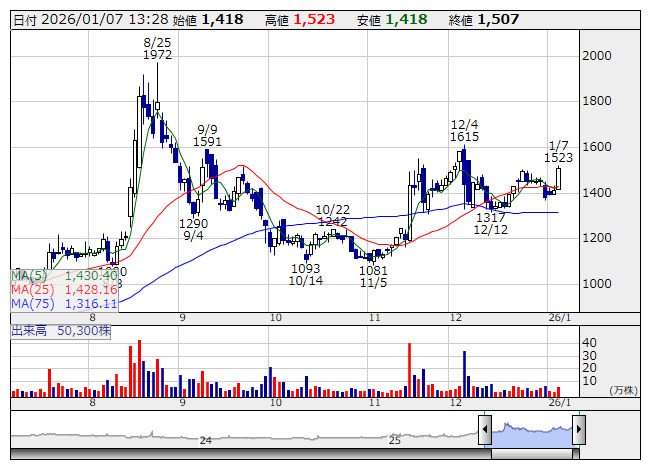Viewport: 653px width, 470px height.
Task: Click the blue selected range in overview
Action: [x=531, y=431]
